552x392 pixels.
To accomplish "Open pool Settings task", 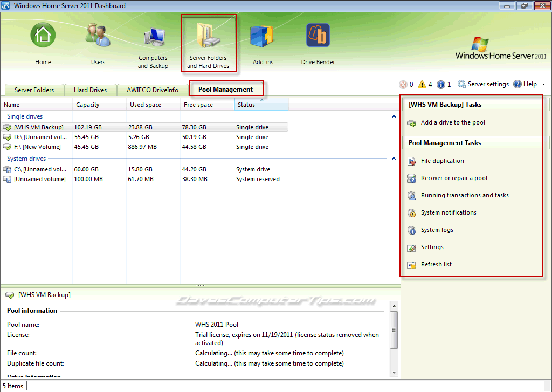I will pyautogui.click(x=432, y=247).
